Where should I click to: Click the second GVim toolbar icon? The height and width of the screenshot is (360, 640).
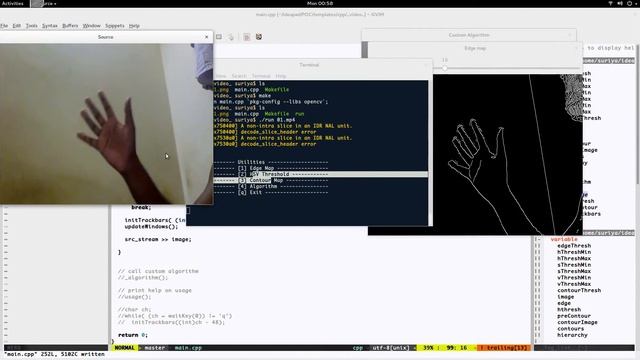(231, 37)
